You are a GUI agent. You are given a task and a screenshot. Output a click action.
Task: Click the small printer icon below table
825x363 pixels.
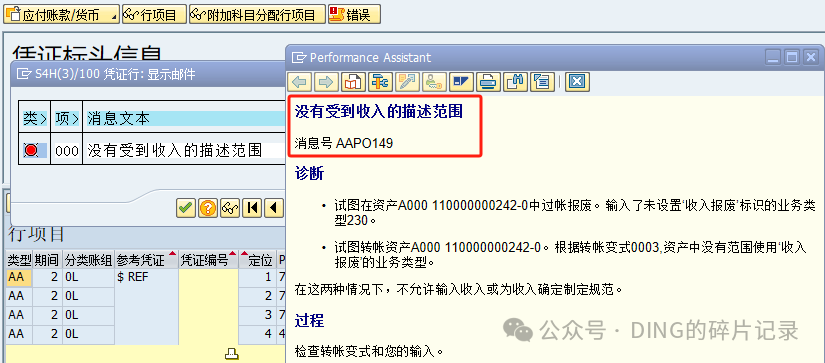232,354
